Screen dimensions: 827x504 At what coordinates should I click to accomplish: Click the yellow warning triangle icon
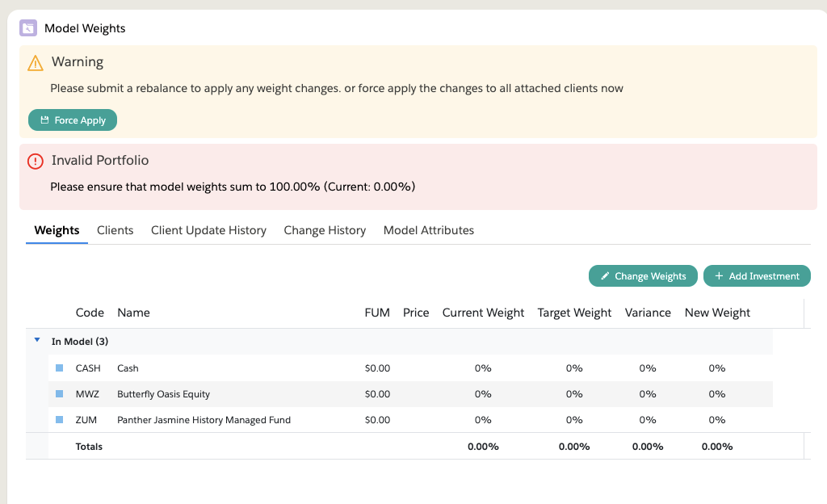click(35, 62)
